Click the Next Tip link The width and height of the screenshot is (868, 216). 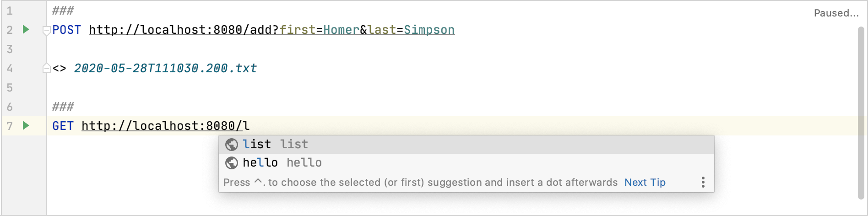coord(645,183)
